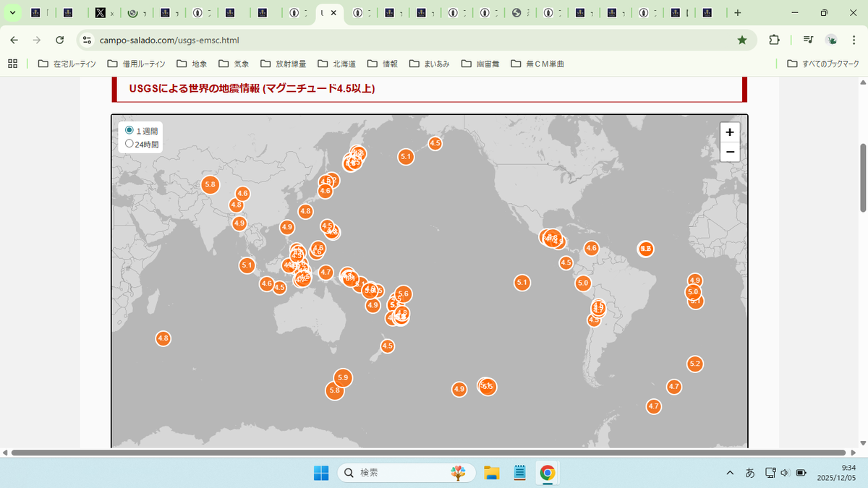Click the 4.5 marker near Alaska
Screen dimensions: 868x488
435,143
